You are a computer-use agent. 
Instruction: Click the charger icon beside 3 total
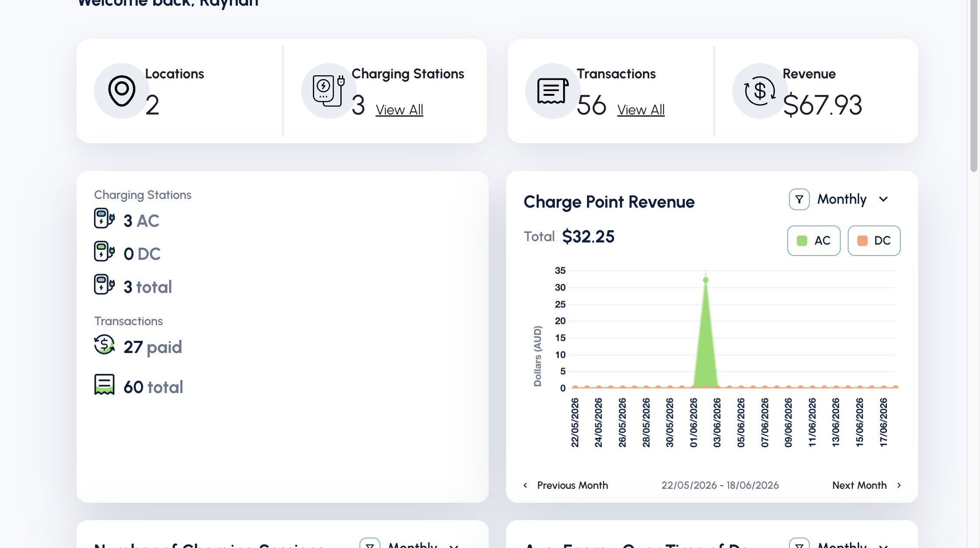104,285
